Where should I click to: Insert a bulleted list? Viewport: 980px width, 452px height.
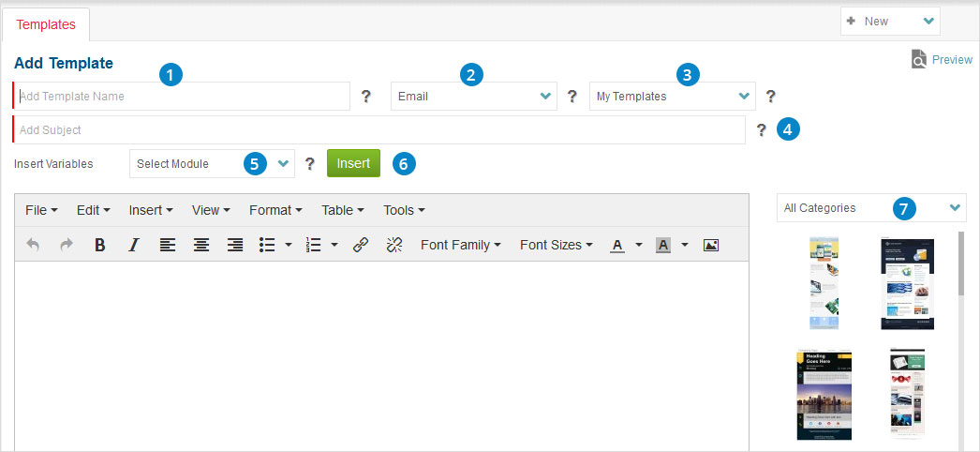coord(267,245)
